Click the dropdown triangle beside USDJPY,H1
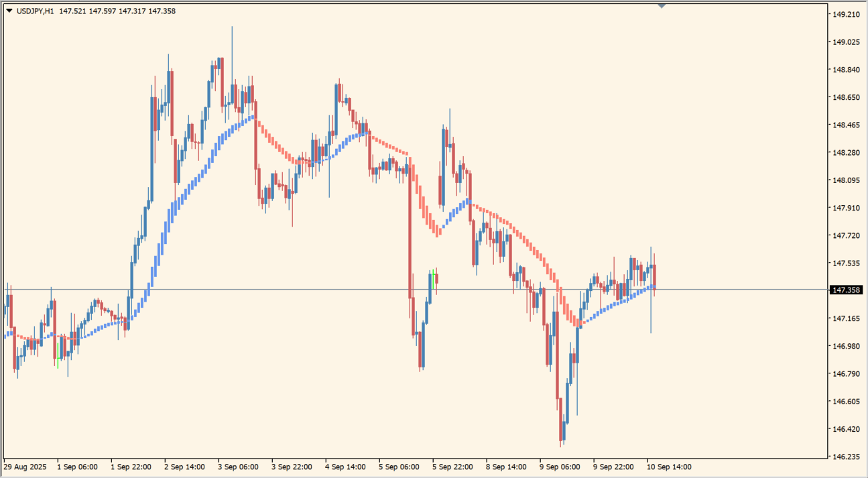The width and height of the screenshot is (868, 478). pos(9,11)
